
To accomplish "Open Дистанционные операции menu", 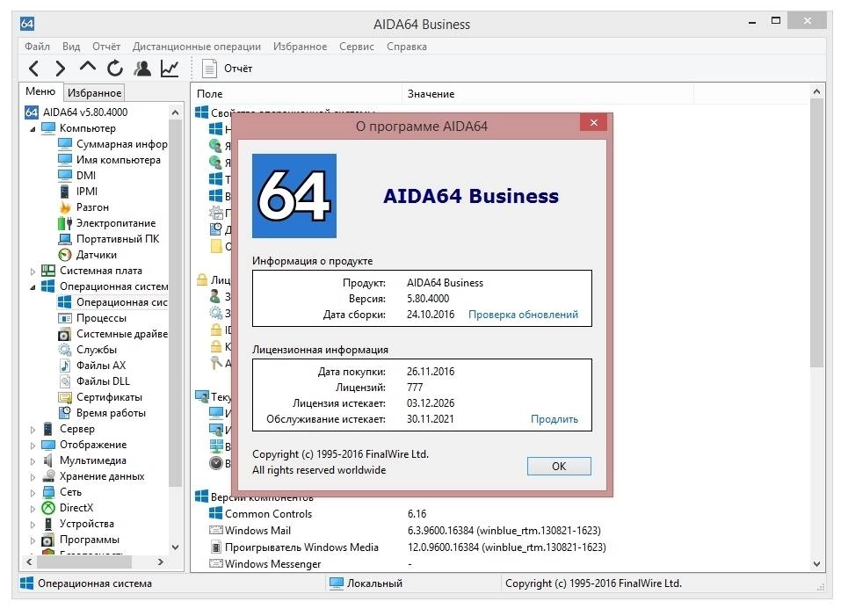I will (196, 47).
